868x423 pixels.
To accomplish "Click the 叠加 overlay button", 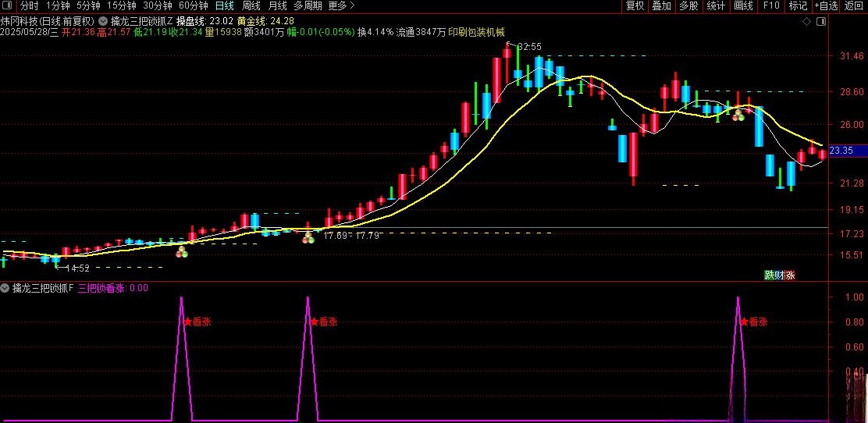I will pos(662,6).
